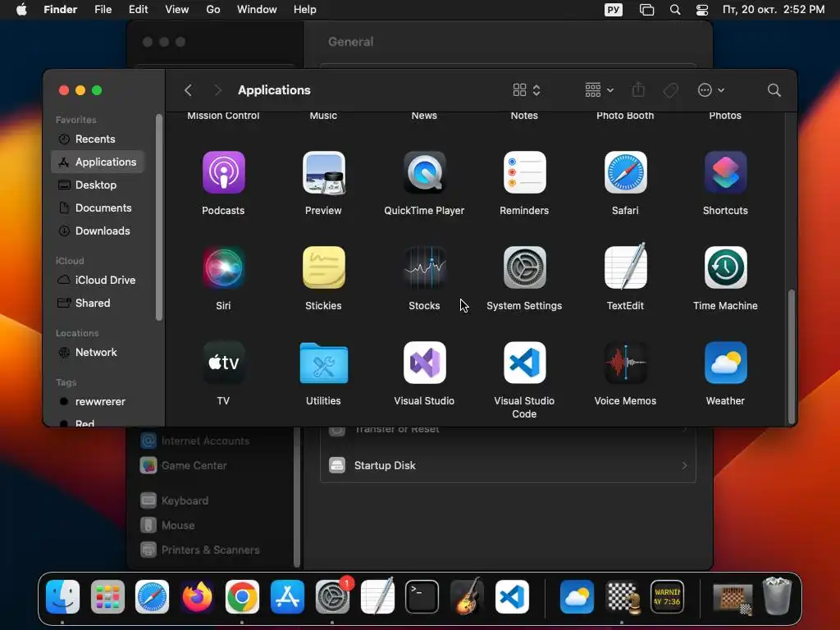The width and height of the screenshot is (840, 630).
Task: Select Network under Locations
Action: [98, 353]
